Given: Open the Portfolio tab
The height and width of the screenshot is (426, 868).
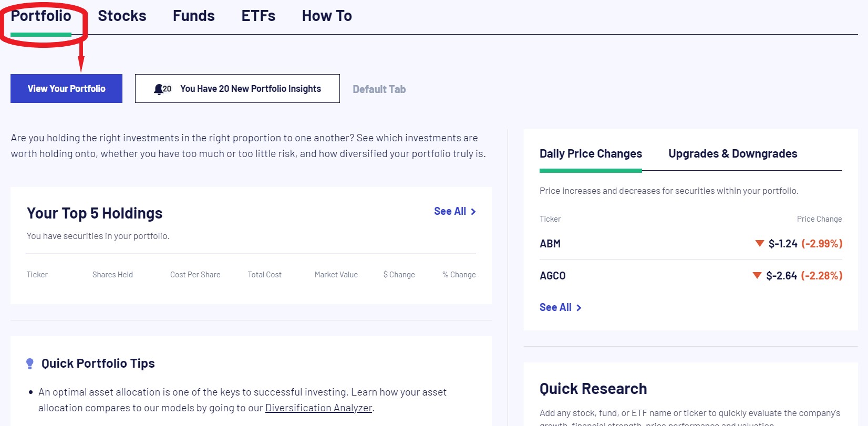Looking at the screenshot, I should pyautogui.click(x=41, y=16).
